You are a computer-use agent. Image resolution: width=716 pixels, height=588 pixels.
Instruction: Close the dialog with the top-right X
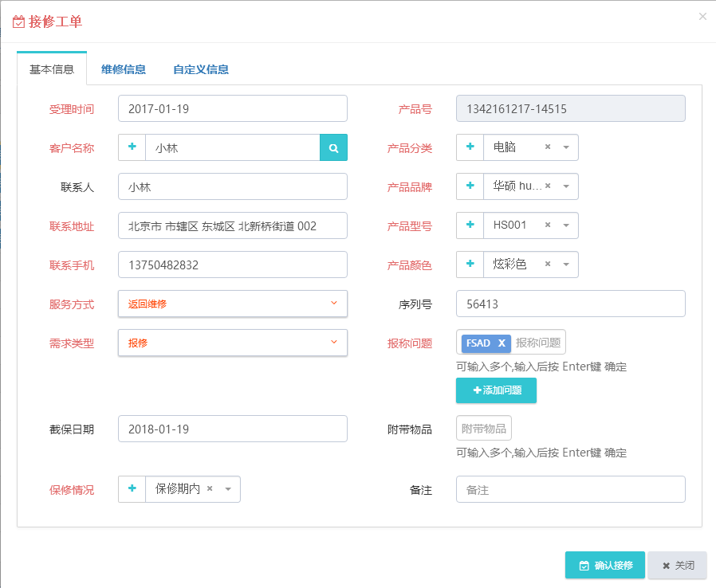[x=702, y=17]
